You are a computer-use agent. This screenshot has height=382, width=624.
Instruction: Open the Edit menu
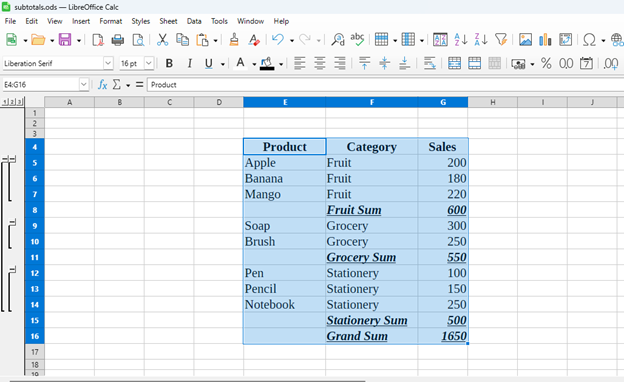coord(31,21)
